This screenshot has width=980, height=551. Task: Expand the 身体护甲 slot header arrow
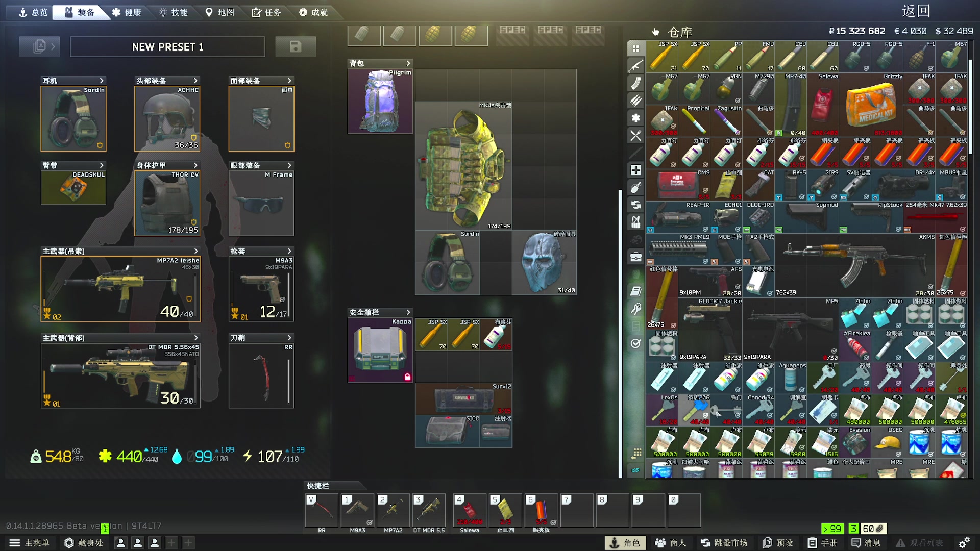click(195, 165)
